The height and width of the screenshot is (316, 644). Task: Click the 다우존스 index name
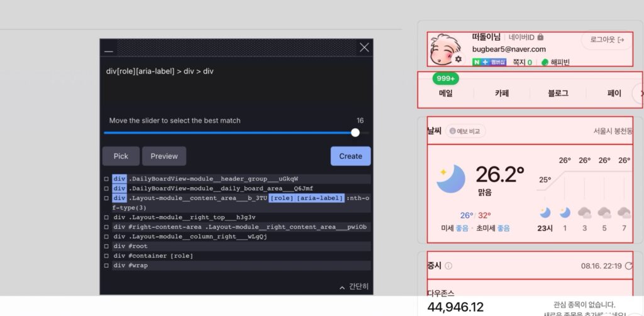click(441, 293)
